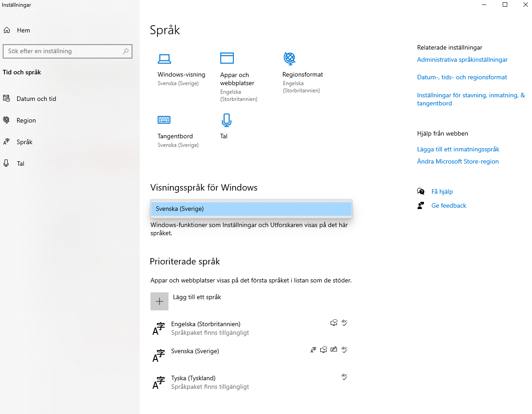The height and width of the screenshot is (414, 532).
Task: Click spell-check abc icon on Engelska row
Action: coord(344,323)
